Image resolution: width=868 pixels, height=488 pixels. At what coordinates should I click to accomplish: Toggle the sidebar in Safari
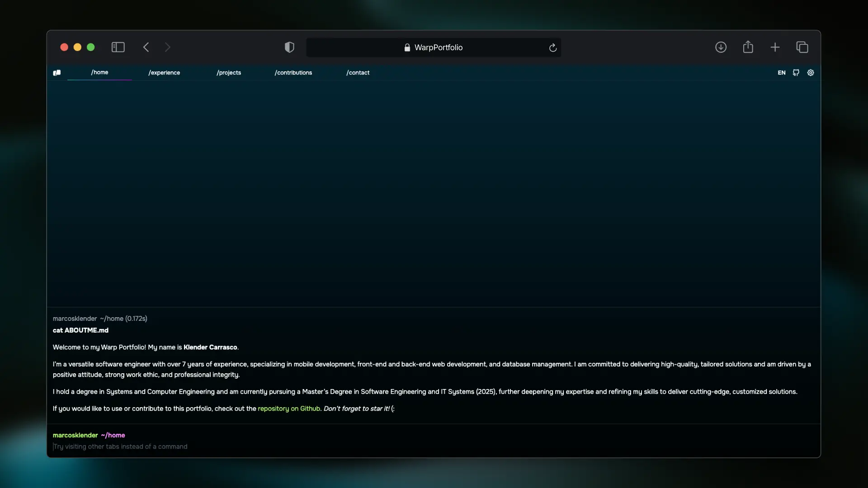click(x=118, y=47)
